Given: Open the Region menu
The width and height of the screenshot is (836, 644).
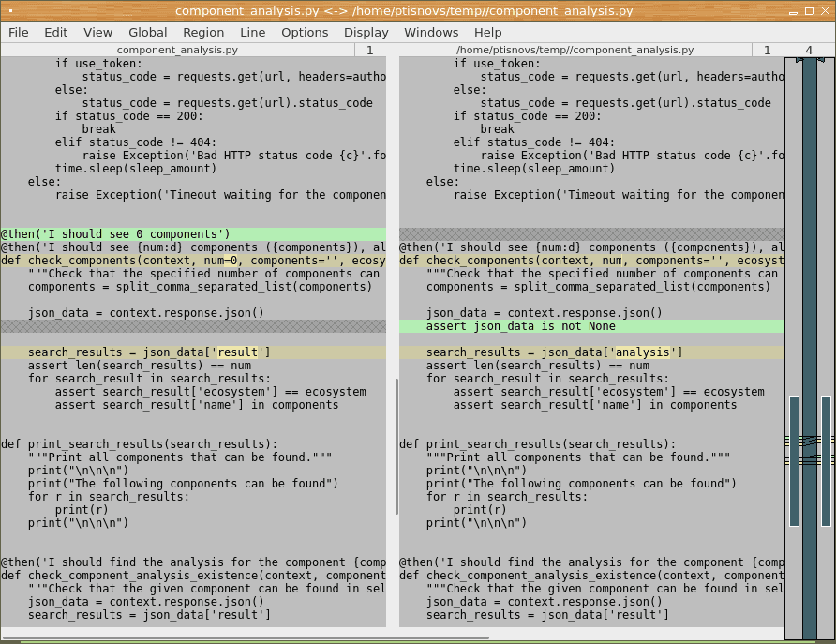Looking at the screenshot, I should 203,33.
